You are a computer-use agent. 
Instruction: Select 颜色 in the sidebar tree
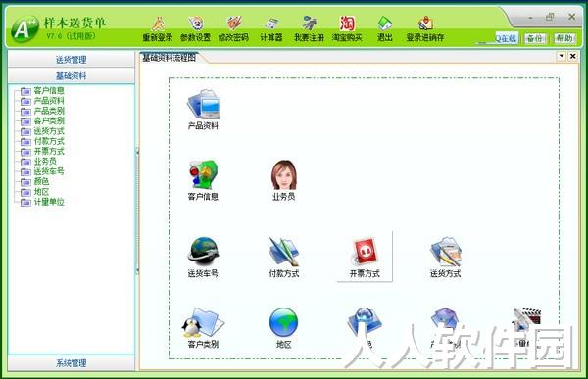pyautogui.click(x=41, y=181)
